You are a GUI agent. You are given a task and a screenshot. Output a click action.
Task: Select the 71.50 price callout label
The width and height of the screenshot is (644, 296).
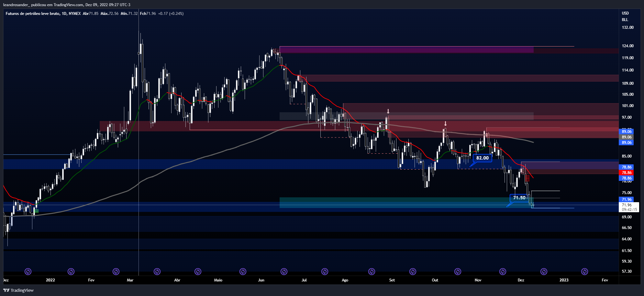[519, 198]
